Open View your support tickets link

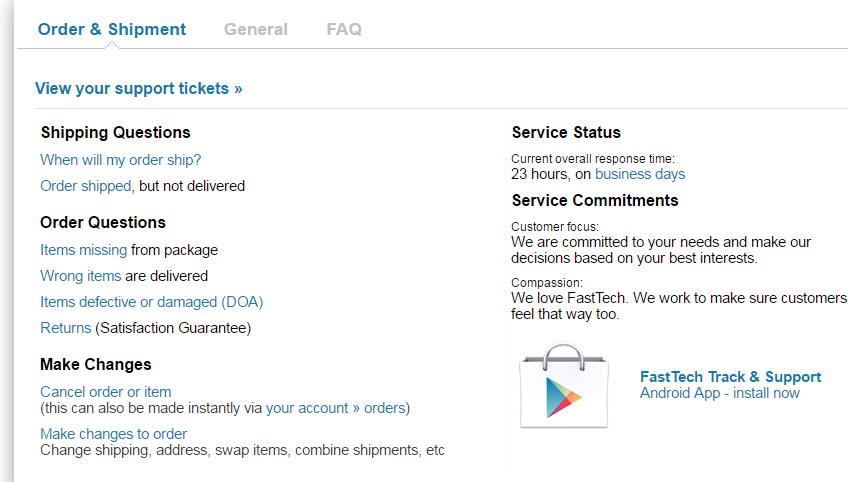[138, 88]
